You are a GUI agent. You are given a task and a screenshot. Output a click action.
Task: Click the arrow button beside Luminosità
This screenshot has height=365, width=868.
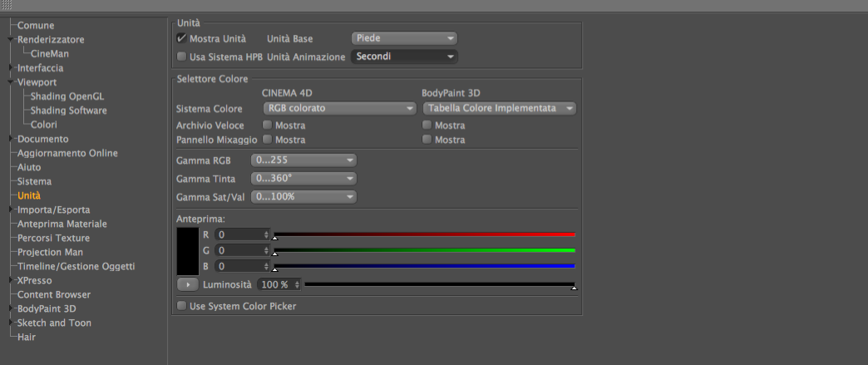(187, 284)
